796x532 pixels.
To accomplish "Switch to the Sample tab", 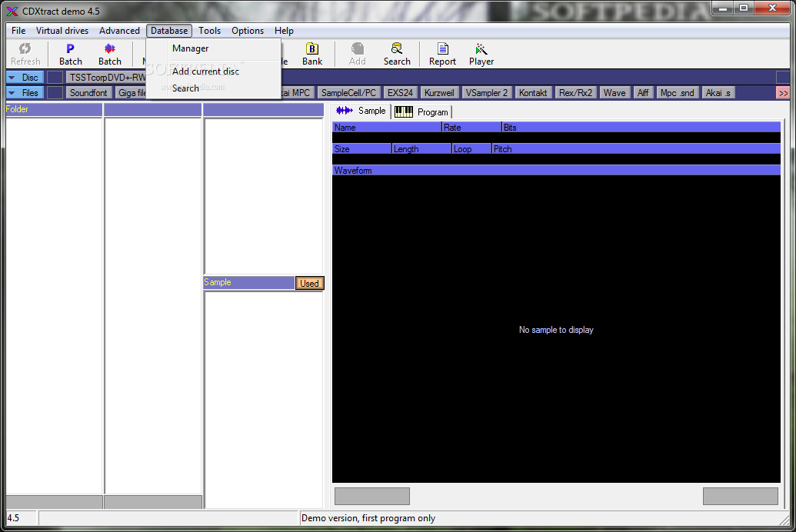I will click(361, 111).
